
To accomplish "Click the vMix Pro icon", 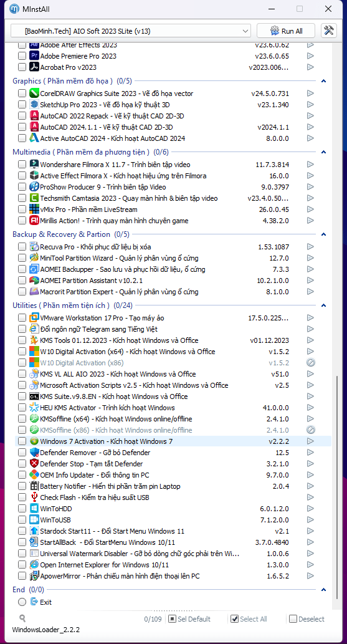I will [x=34, y=209].
